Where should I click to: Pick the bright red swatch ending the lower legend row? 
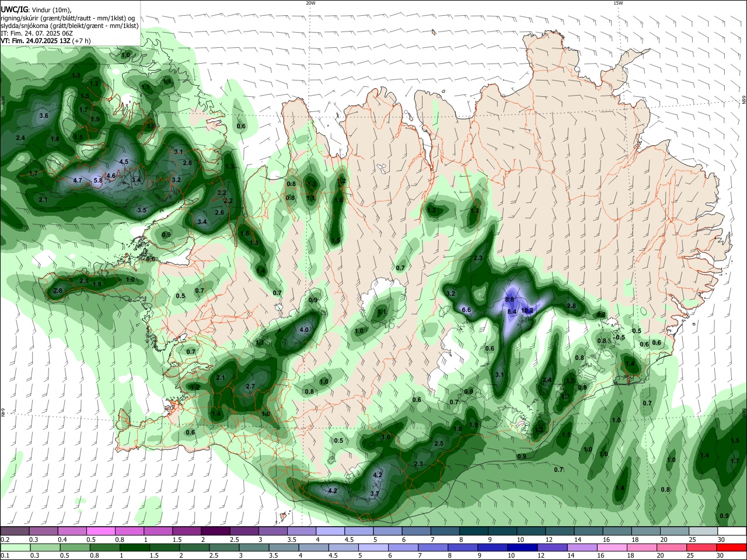(x=731, y=547)
